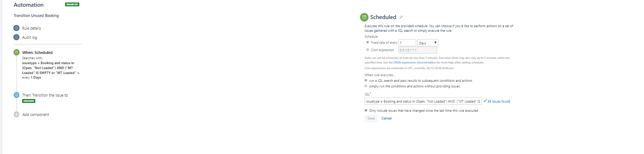Click the green checkmark next to issues found
The width and height of the screenshot is (644, 154).
coord(485,101)
